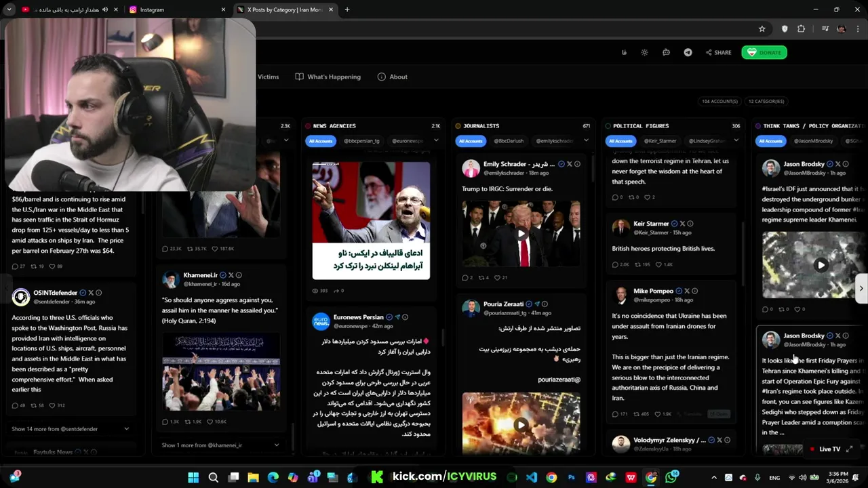Bookmark this page with the star icon

[x=762, y=28]
